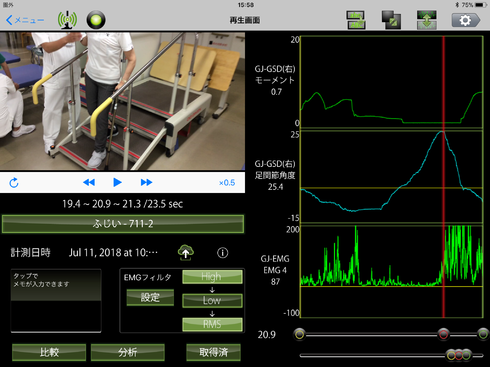Tap the ふじい - 711-2 record name bar

123,224
